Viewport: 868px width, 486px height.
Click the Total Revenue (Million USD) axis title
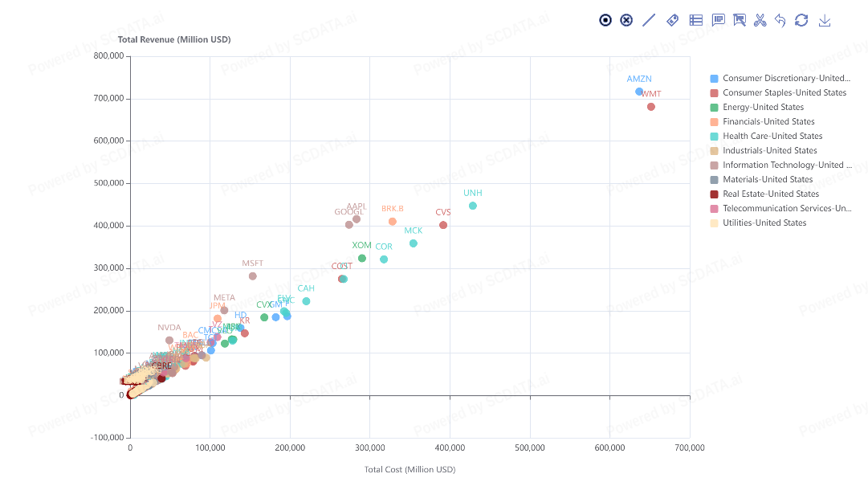[x=174, y=39]
